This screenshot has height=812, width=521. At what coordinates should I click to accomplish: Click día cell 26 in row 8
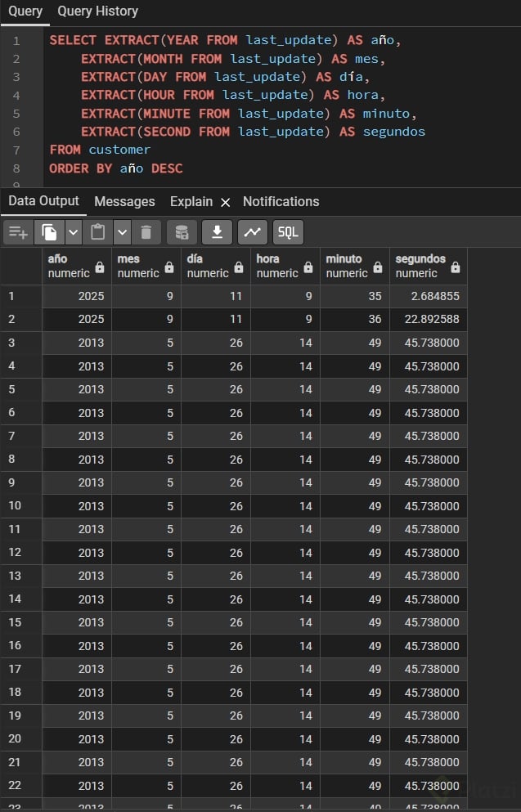(x=215, y=460)
